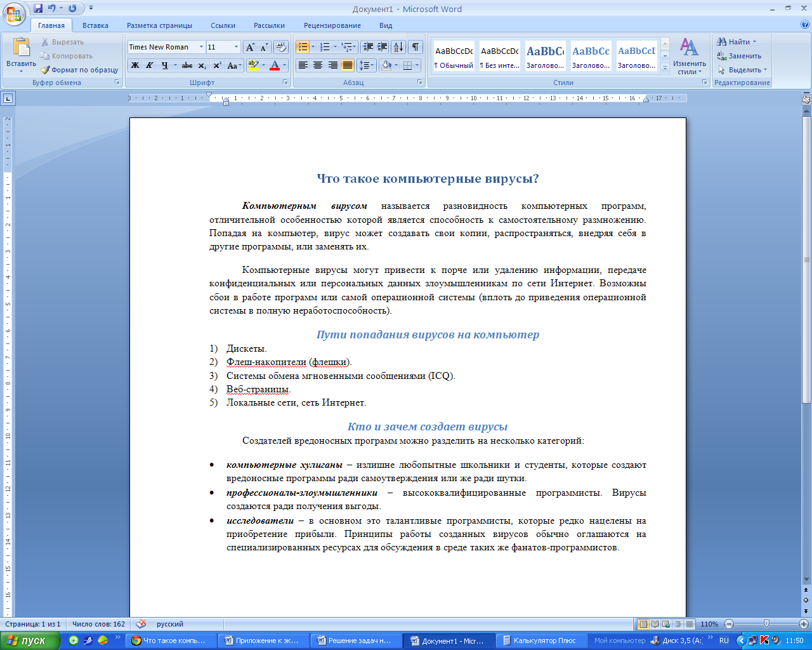Open the font size 11 dropdown
This screenshot has height=650, width=812.
tap(236, 47)
